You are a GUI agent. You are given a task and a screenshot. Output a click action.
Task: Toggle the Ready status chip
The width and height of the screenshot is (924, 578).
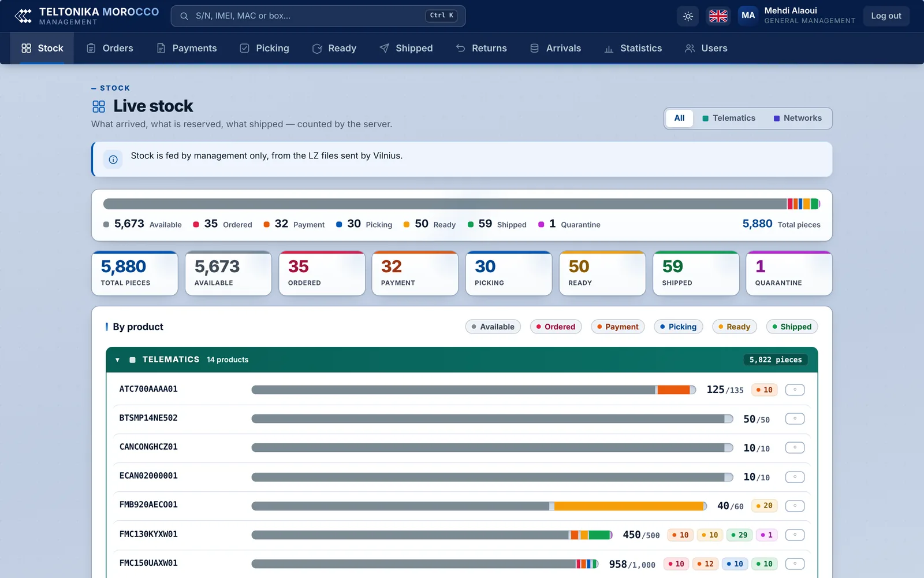734,327
